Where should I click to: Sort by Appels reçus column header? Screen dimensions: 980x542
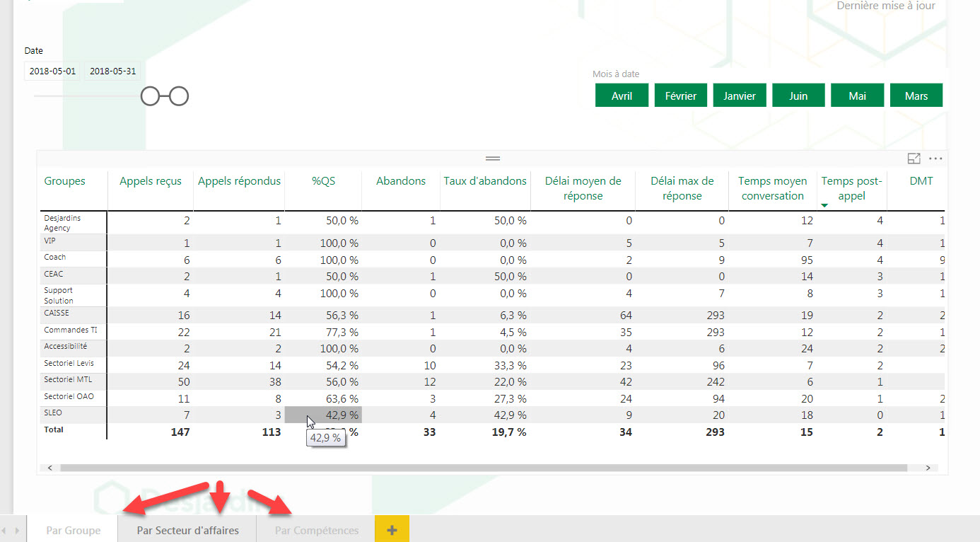[151, 181]
